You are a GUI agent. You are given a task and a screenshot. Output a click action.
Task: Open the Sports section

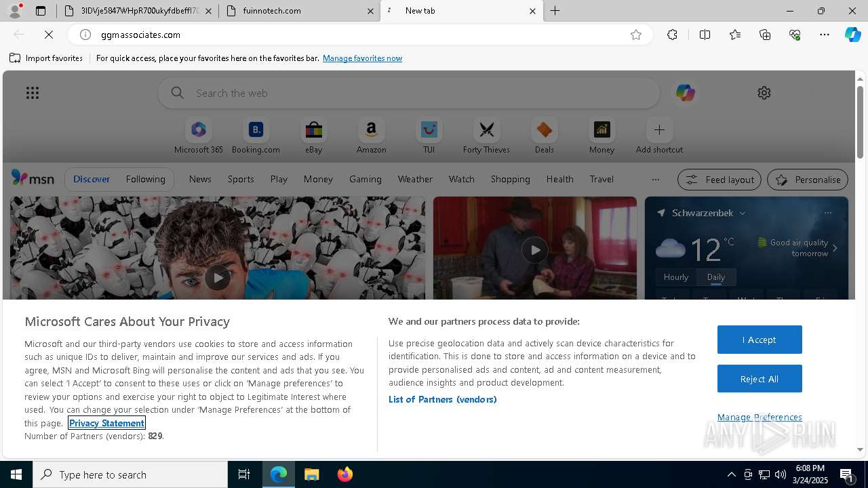(241, 179)
